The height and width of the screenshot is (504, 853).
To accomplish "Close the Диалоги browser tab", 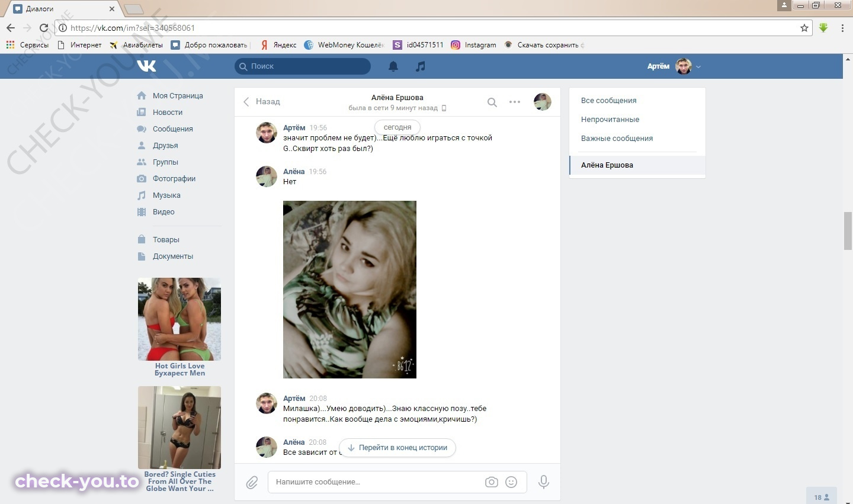I will 112,9.
